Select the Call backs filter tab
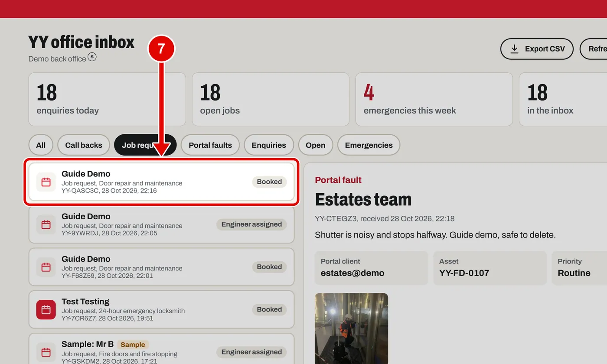 (84, 145)
